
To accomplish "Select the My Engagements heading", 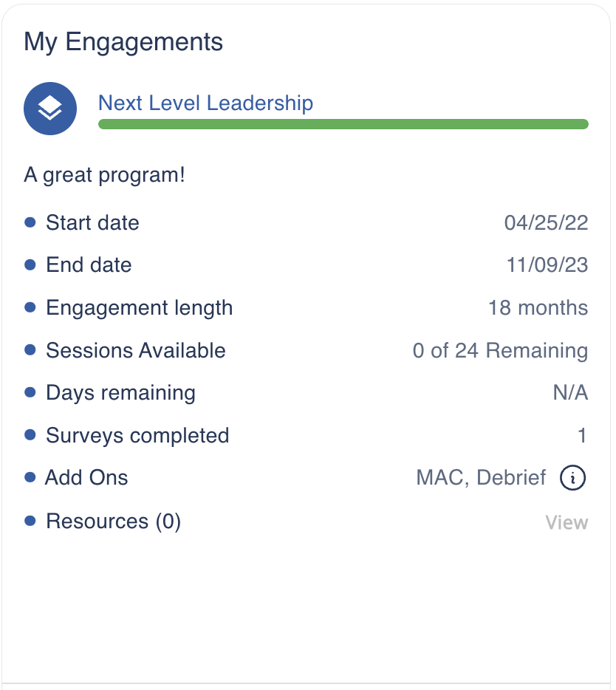I will point(123,41).
